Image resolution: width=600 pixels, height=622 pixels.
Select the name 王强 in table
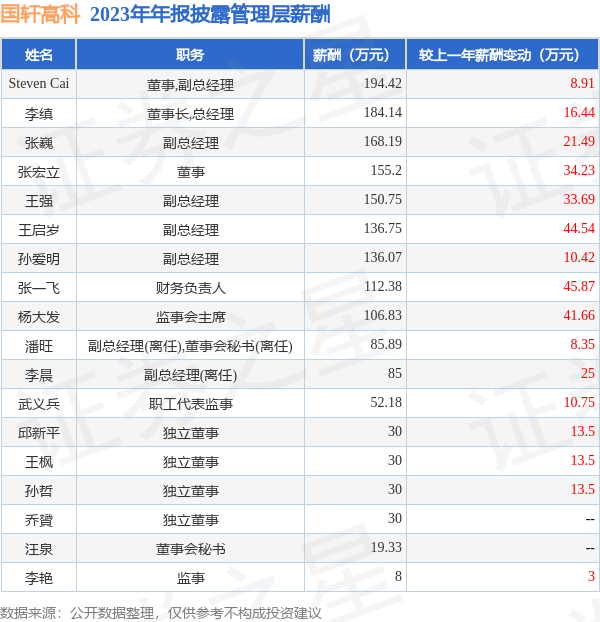click(x=38, y=201)
